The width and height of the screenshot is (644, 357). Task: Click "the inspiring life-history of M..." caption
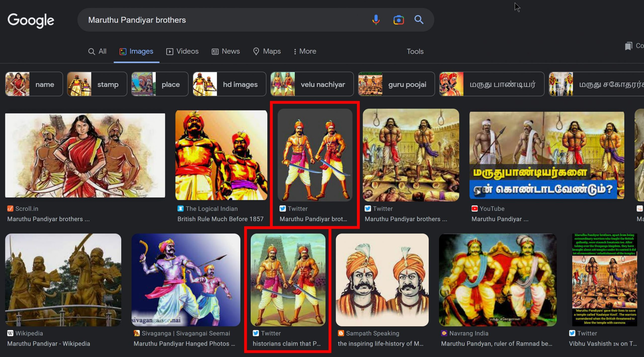coord(380,344)
